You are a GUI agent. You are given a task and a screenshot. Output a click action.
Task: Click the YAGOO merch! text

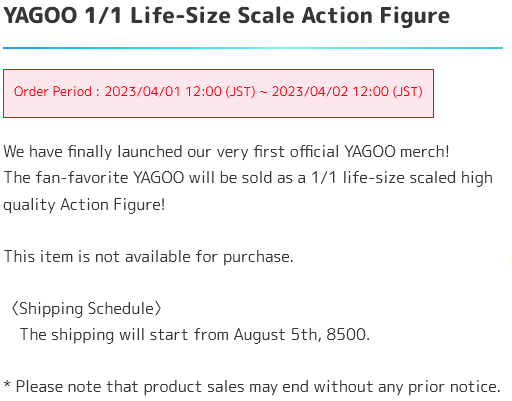tap(397, 152)
